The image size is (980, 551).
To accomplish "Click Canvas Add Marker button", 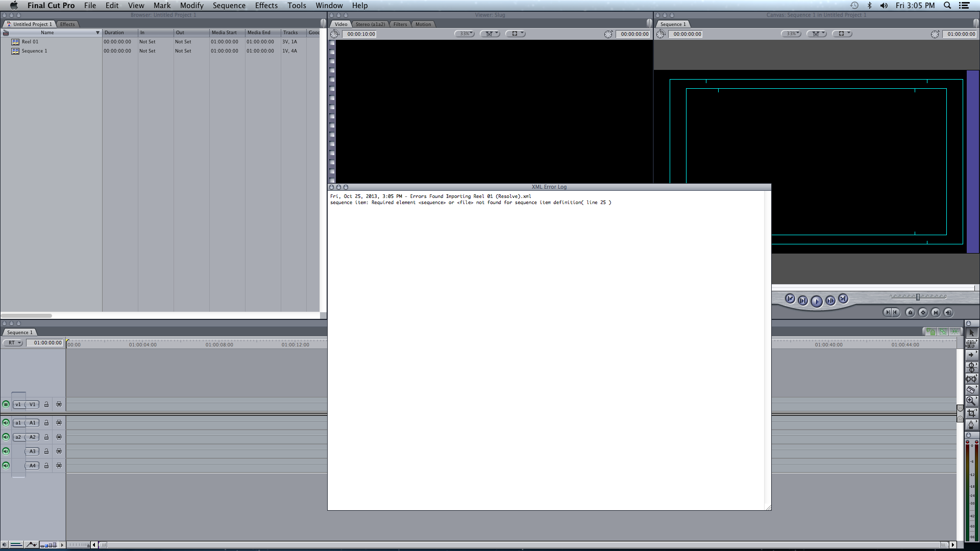I will point(910,312).
